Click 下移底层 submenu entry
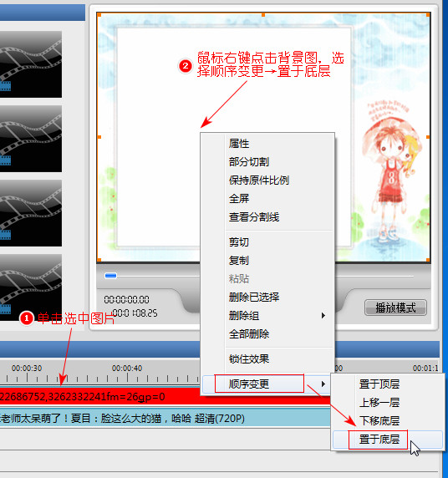Screen dimensions: 448x478 379,420
